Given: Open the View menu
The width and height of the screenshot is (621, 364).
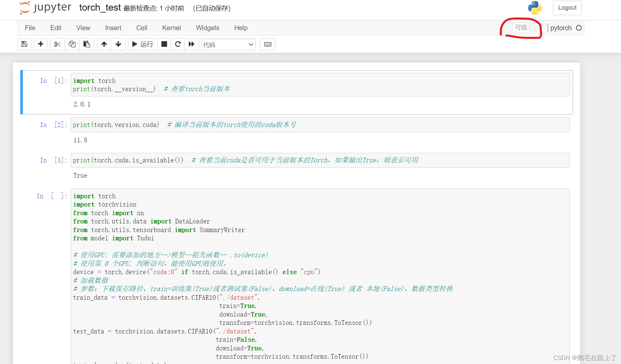Looking at the screenshot, I should [83, 28].
